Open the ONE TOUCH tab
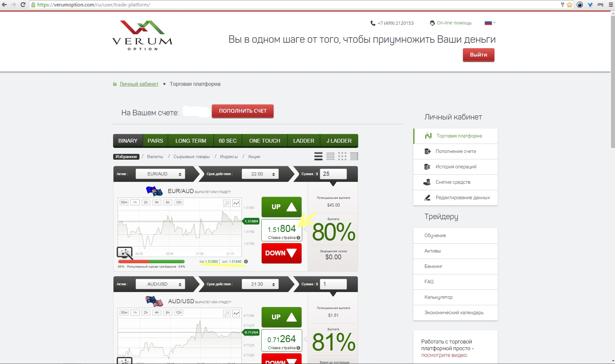615x364 pixels. coord(265,141)
